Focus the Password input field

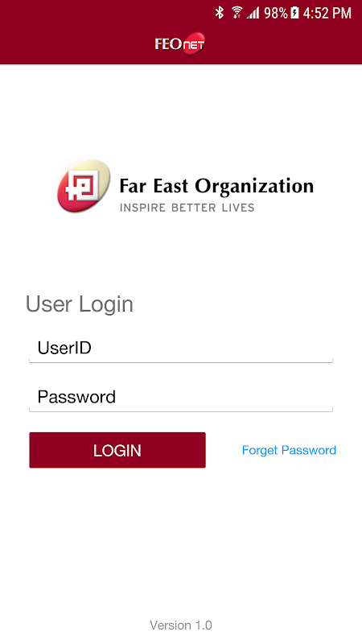(x=180, y=397)
